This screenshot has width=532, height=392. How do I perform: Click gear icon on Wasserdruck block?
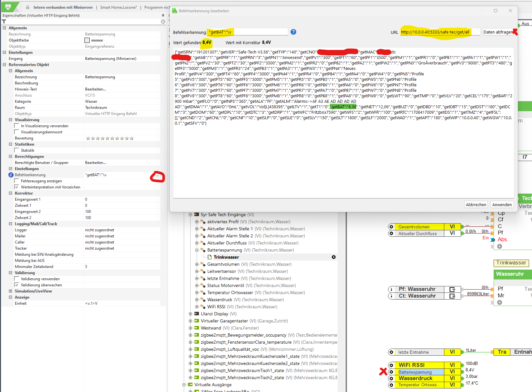391,378
